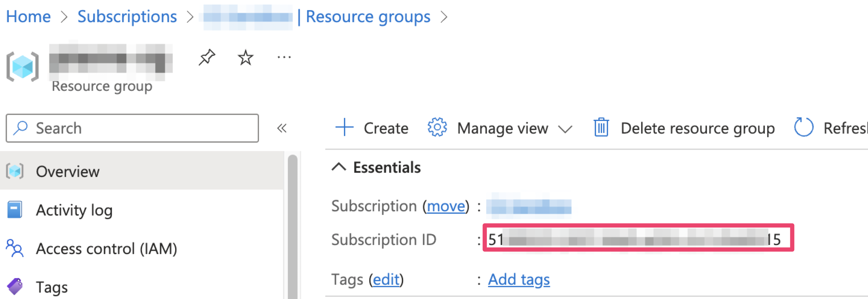Open the more options ellipsis menu

[x=284, y=57]
